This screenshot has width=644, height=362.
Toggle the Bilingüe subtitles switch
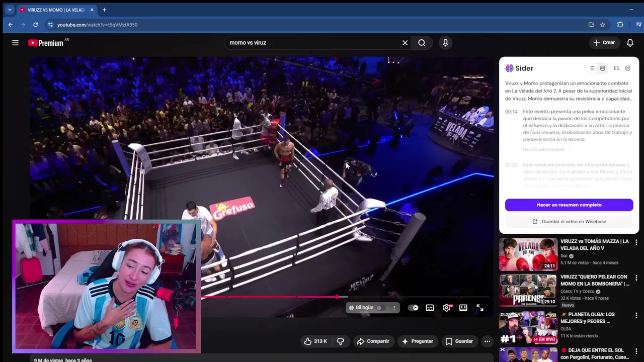[x=380, y=308]
